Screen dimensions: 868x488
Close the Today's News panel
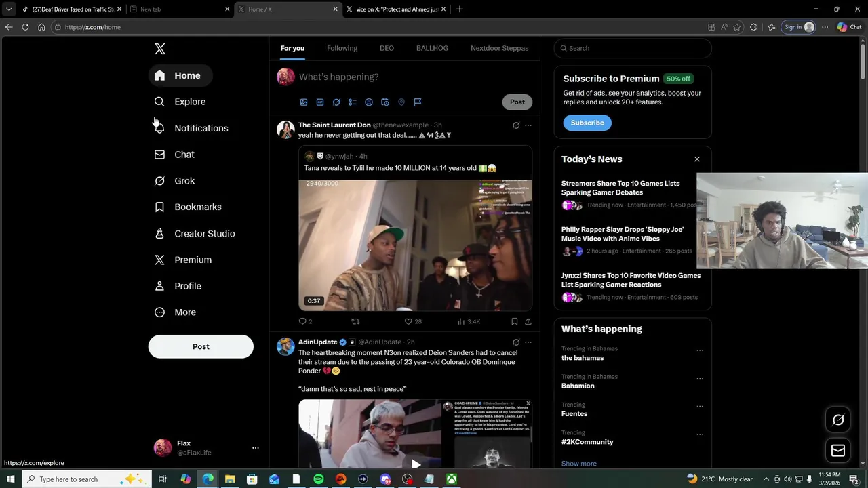click(x=696, y=159)
